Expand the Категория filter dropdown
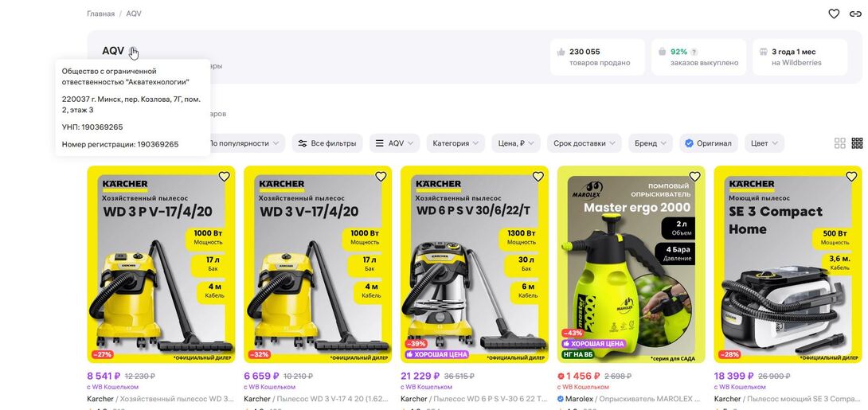Image resolution: width=868 pixels, height=410 pixels. pos(456,143)
